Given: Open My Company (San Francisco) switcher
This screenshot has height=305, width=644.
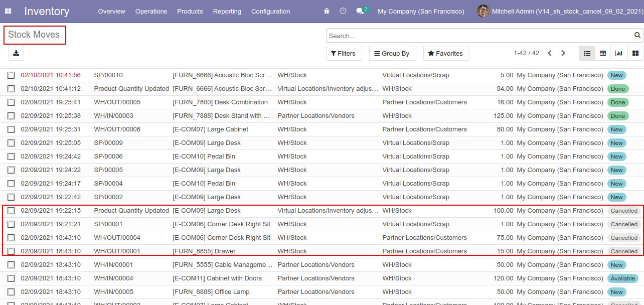Looking at the screenshot, I should pyautogui.click(x=421, y=11).
